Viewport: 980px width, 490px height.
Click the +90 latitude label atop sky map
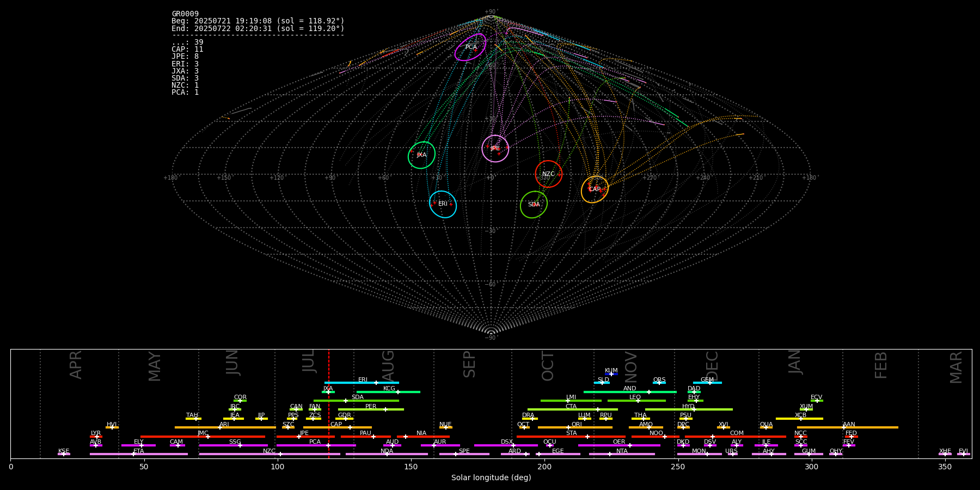point(491,12)
